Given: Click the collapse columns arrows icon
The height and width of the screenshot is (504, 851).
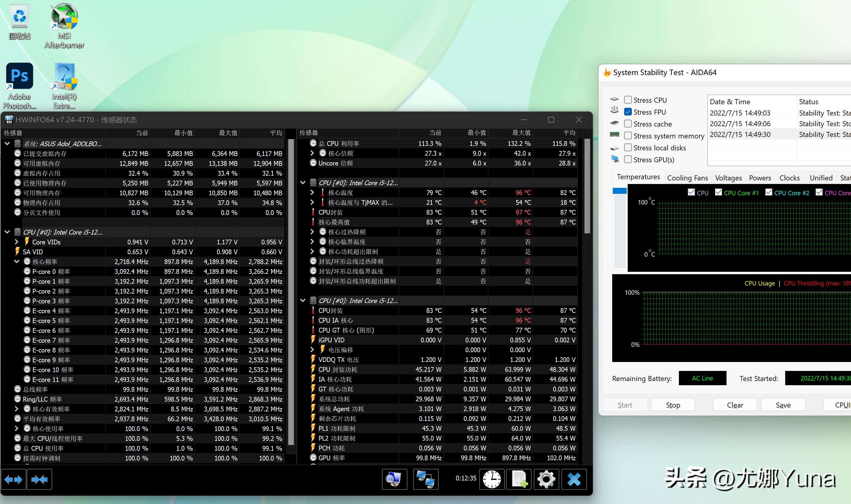Looking at the screenshot, I should click(39, 479).
